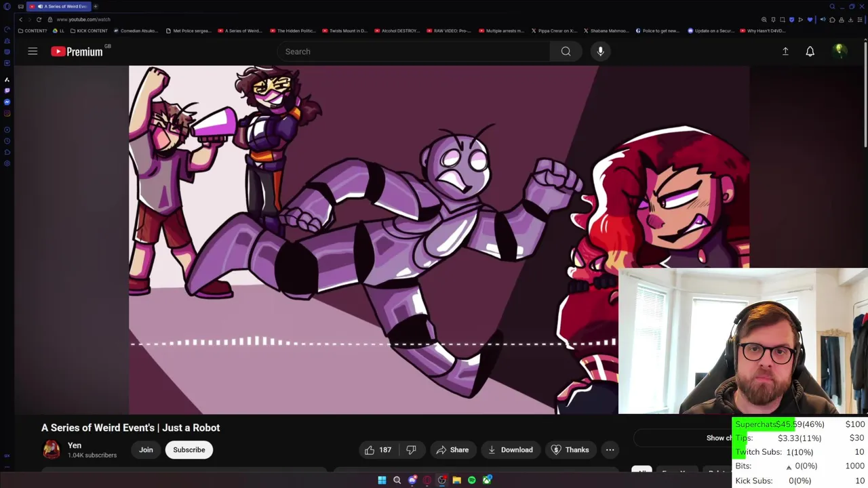Open Windows Start menu
Viewport: 868px width, 488px height.
382,480
